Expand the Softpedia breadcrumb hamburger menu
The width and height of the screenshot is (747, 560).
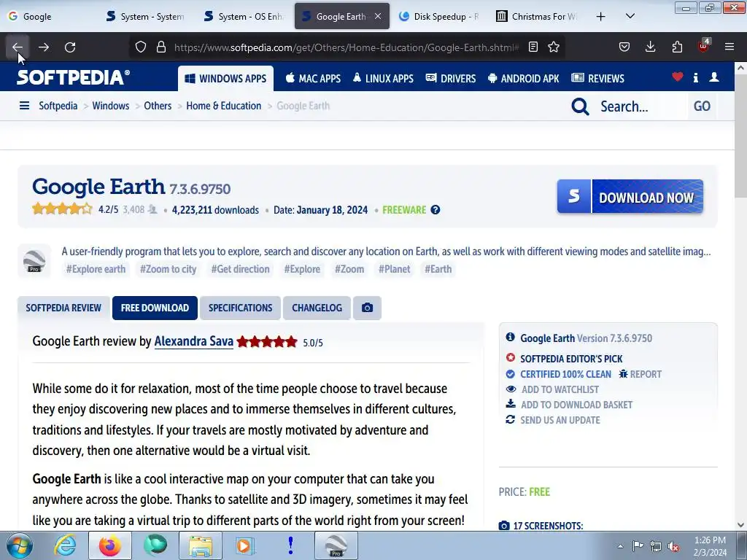tap(24, 106)
